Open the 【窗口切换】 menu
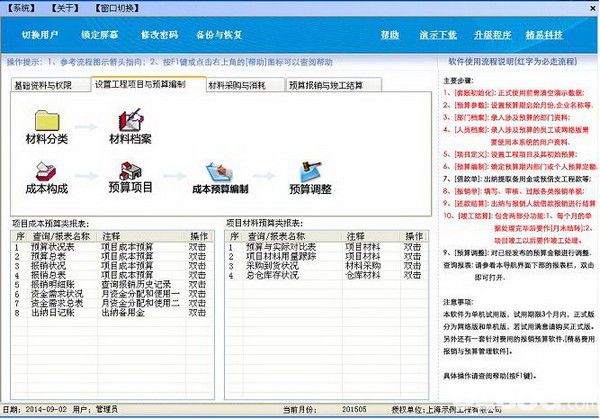Image resolution: width=600 pixels, height=419 pixels. coord(117,8)
